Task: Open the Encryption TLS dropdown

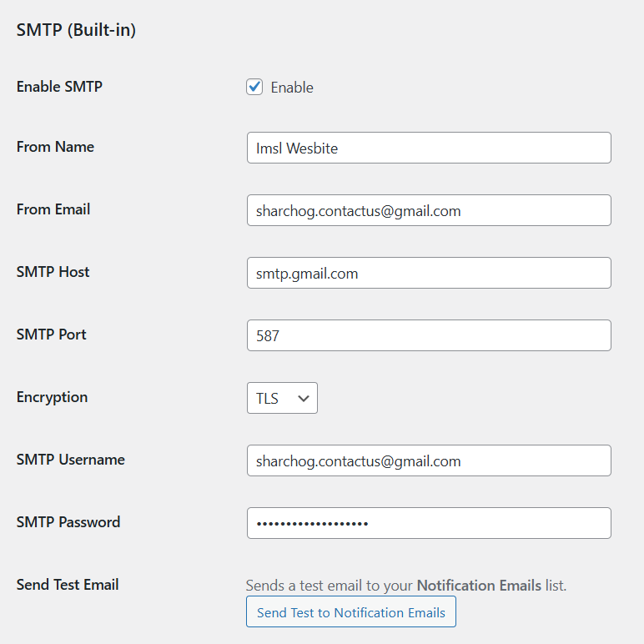Action: pyautogui.click(x=281, y=398)
